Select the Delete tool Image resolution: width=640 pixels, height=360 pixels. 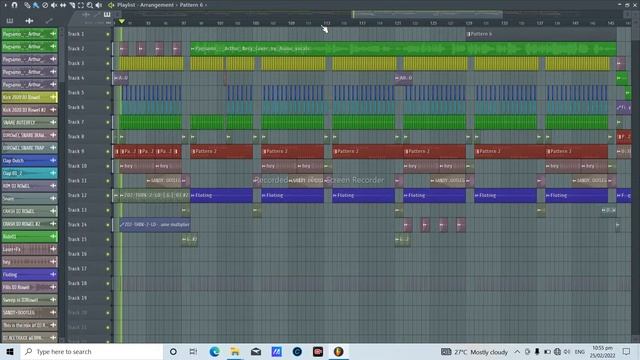[x=45, y=5]
